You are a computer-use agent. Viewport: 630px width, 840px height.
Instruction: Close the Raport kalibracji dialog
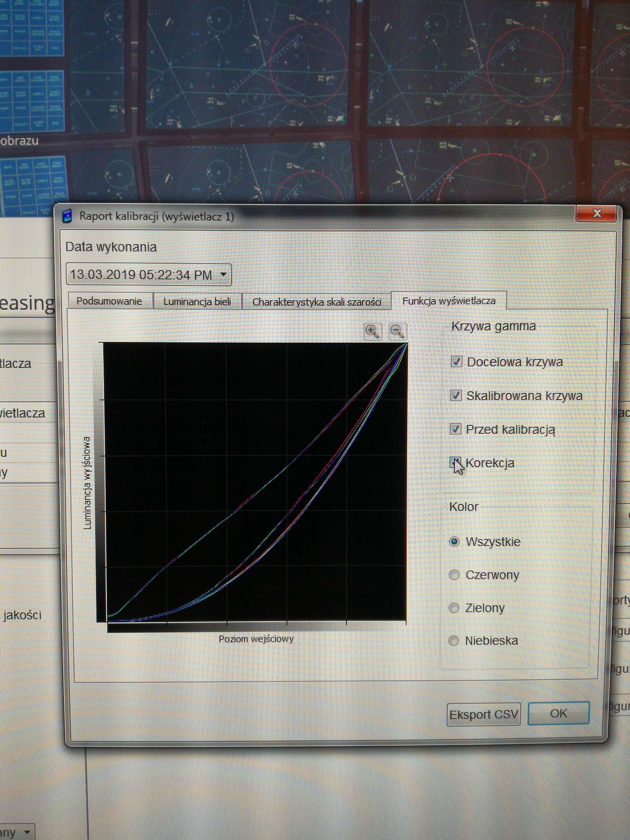(597, 213)
